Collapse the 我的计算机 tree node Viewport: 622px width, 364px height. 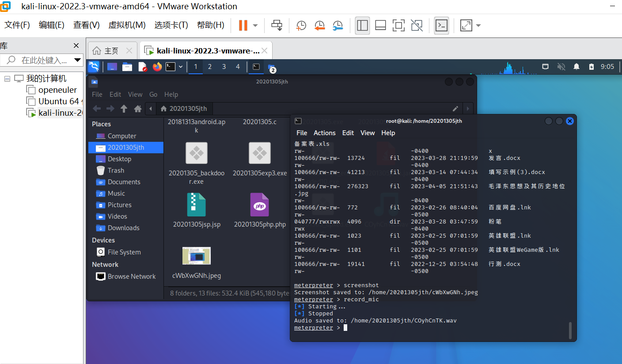7,79
